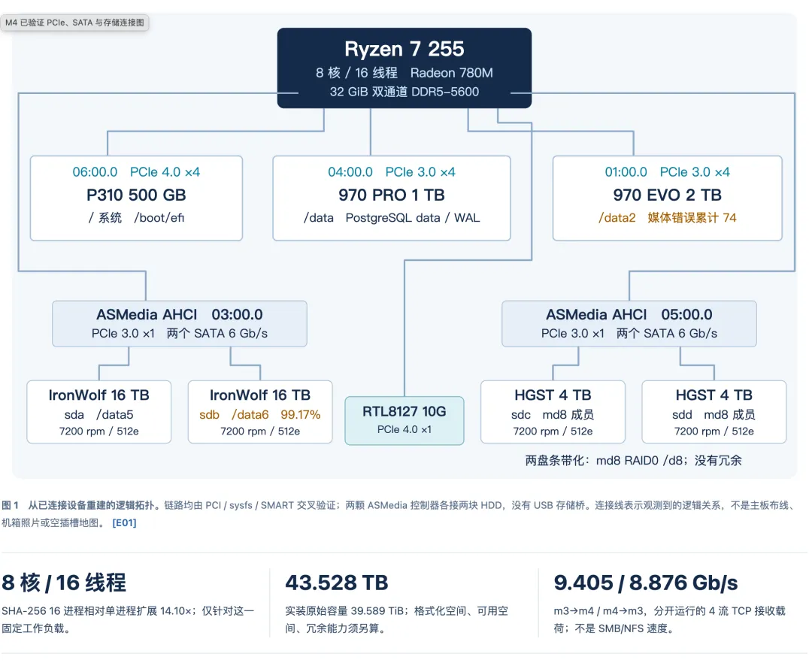Image resolution: width=812 pixels, height=663 pixels.
Task: Click the 9.405 / 8.876 Gb/s heading
Action: pyautogui.click(x=646, y=583)
